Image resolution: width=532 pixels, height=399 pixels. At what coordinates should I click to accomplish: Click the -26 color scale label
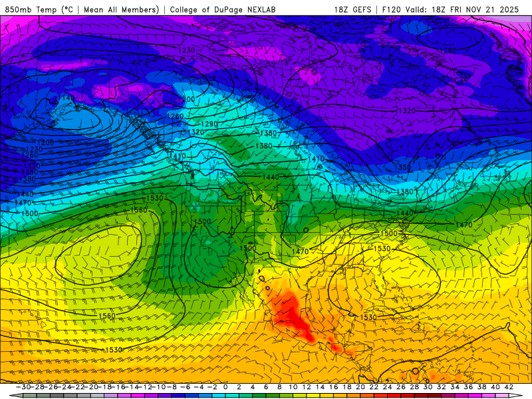51,387
